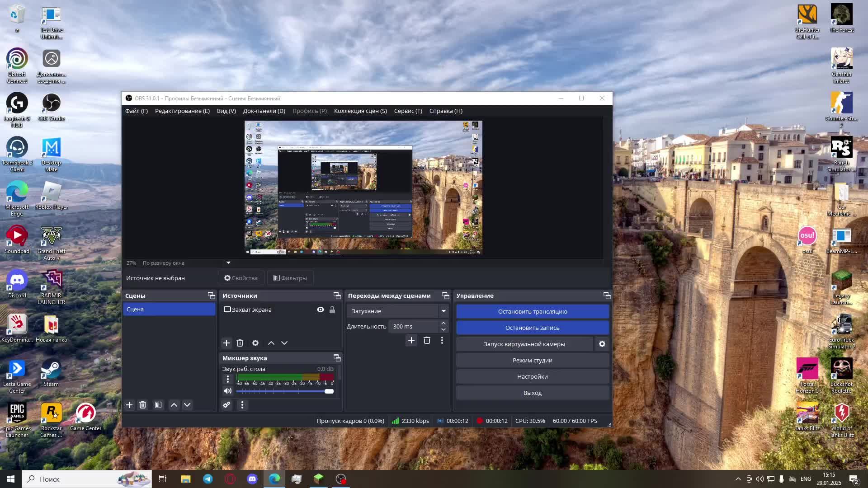
Task: Hide Захват экрана source with eye icon
Action: pos(321,310)
